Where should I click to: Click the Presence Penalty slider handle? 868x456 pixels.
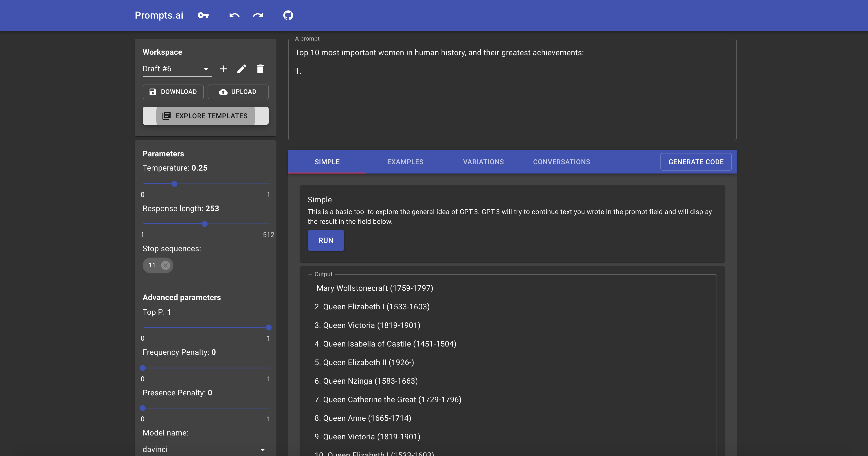coord(143,408)
